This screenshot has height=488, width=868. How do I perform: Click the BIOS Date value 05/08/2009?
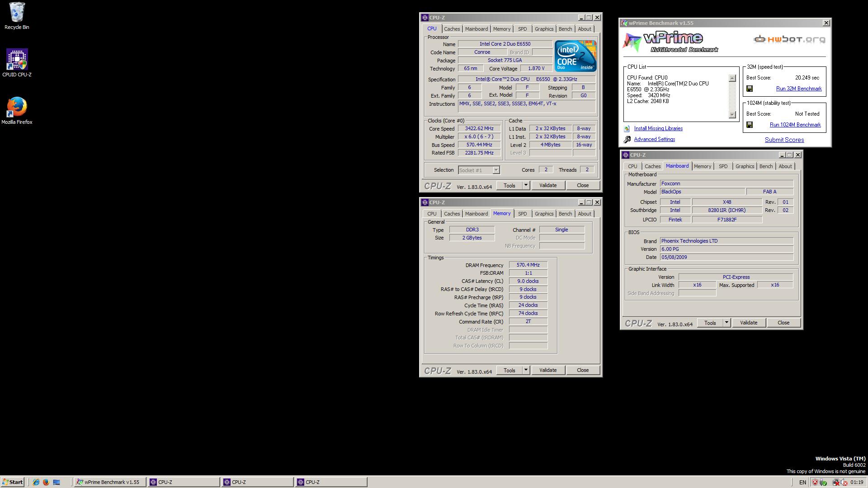(x=726, y=257)
